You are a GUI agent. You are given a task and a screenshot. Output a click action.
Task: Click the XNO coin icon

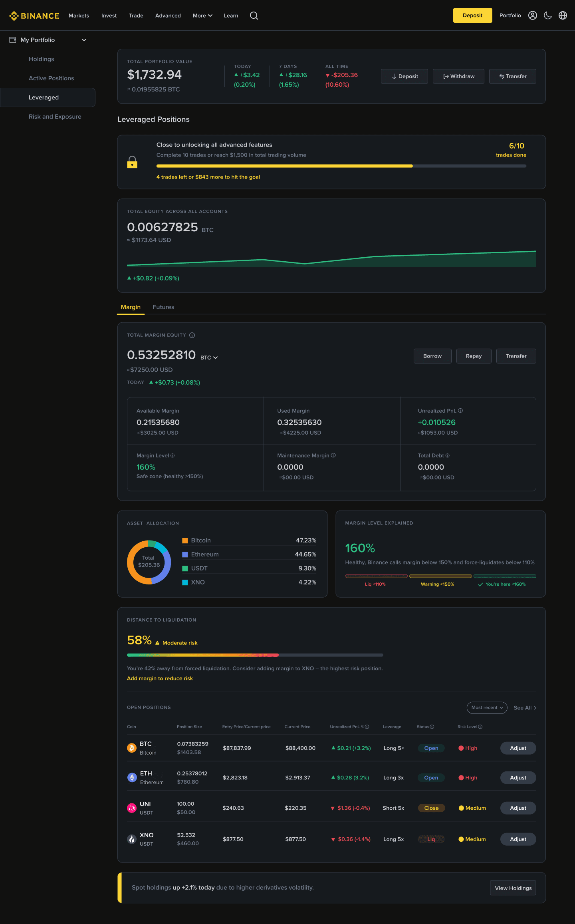[132, 839]
